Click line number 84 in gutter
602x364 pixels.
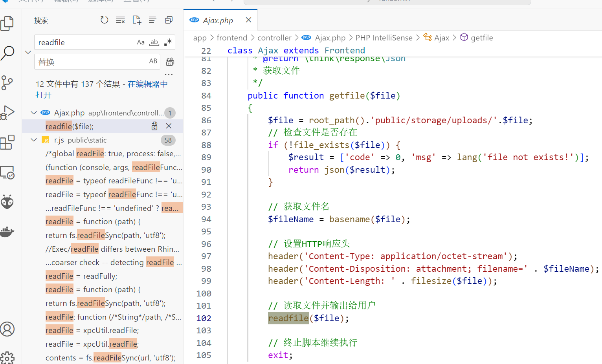pyautogui.click(x=206, y=95)
